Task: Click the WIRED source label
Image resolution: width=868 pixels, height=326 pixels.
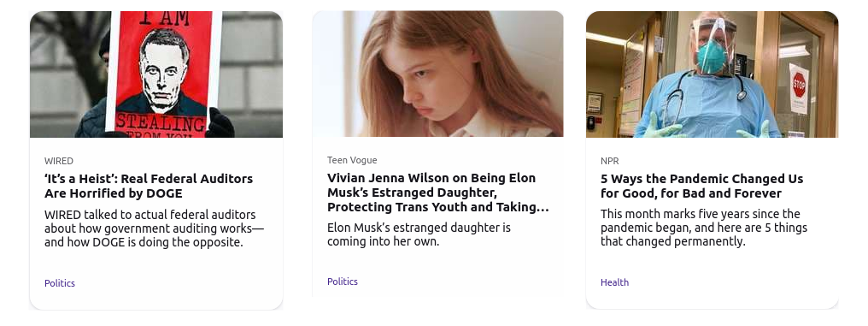Action: coord(59,161)
